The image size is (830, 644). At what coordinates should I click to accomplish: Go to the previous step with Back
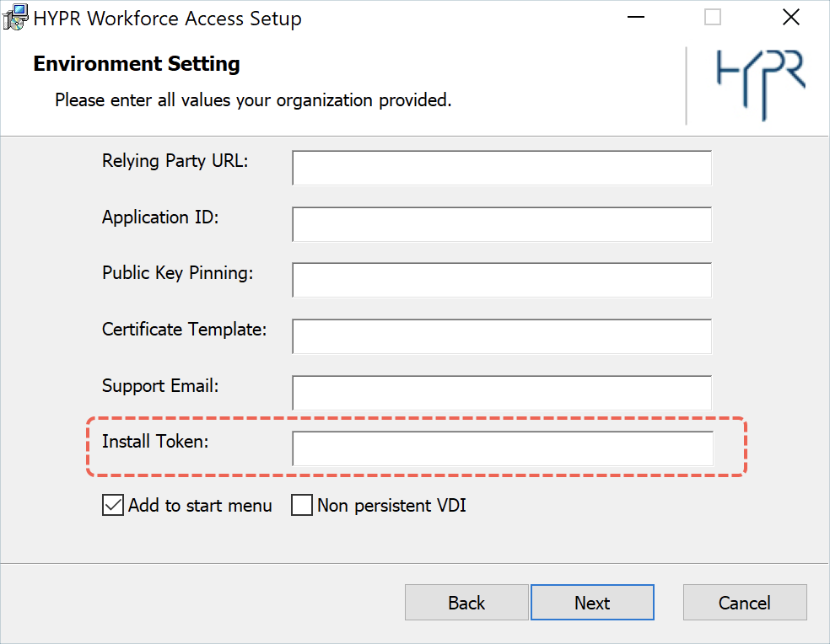[x=466, y=602]
